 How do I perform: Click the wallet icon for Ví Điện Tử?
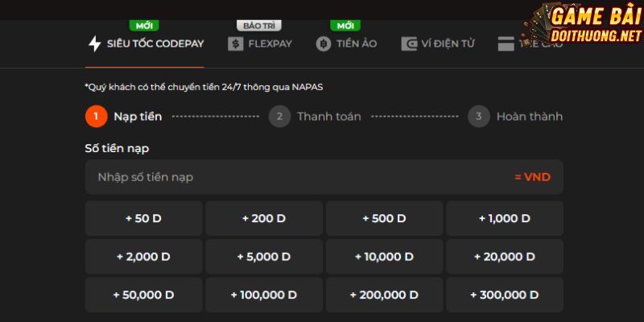[x=409, y=43]
